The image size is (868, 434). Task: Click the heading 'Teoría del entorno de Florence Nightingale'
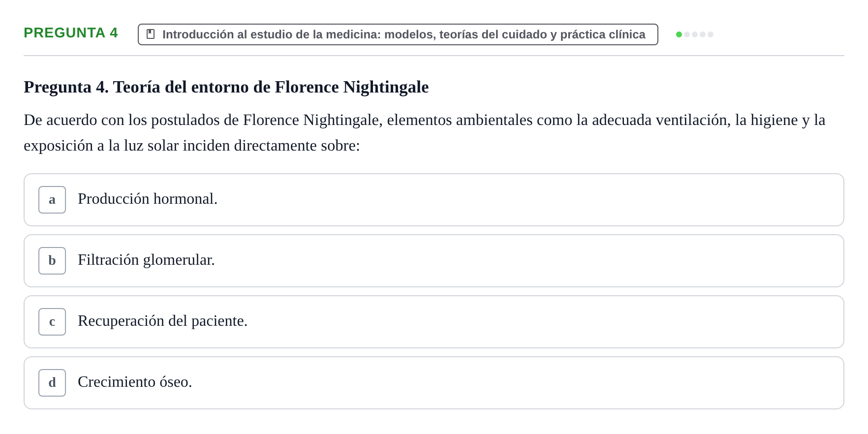pos(271,87)
